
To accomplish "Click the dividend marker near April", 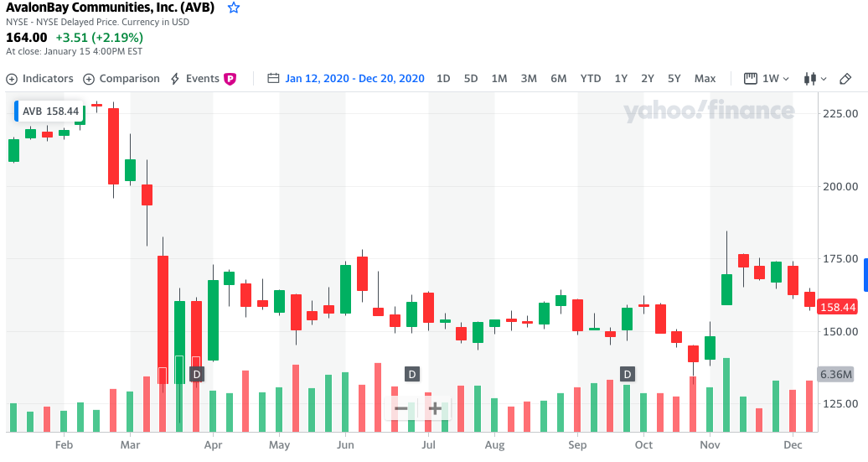I will [197, 375].
